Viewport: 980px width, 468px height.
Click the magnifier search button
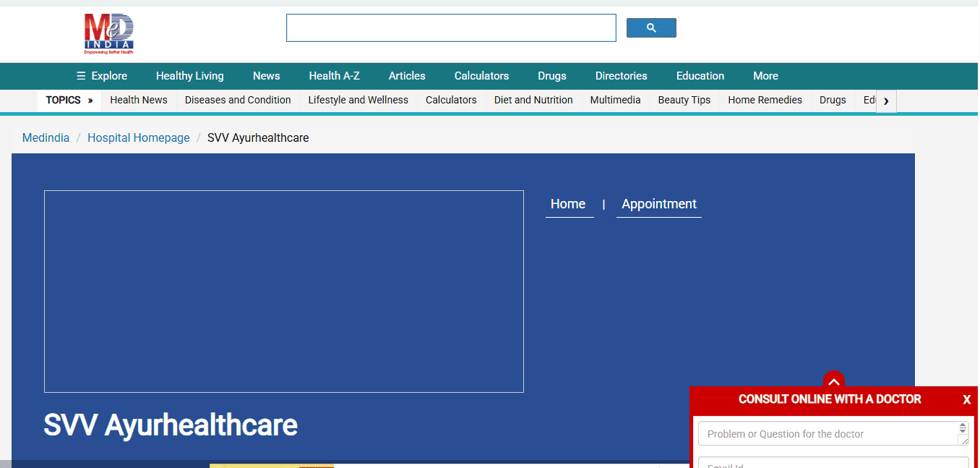tap(651, 28)
